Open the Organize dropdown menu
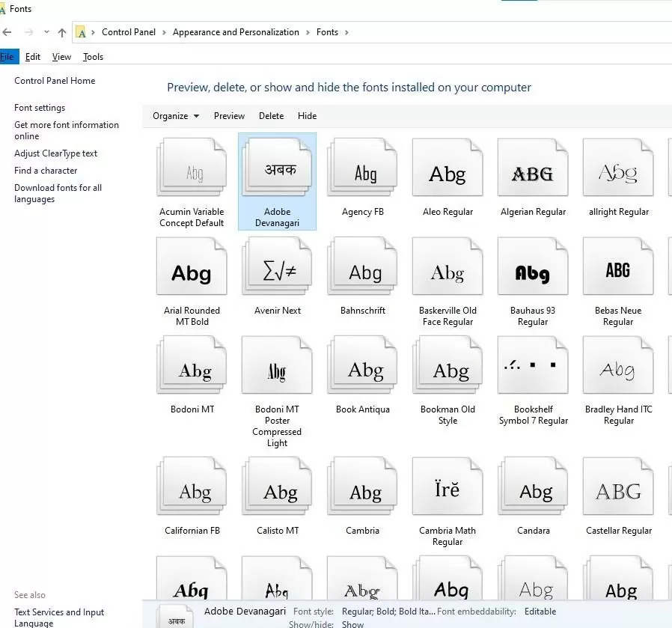Screen dimensions: 672x628 [176, 116]
